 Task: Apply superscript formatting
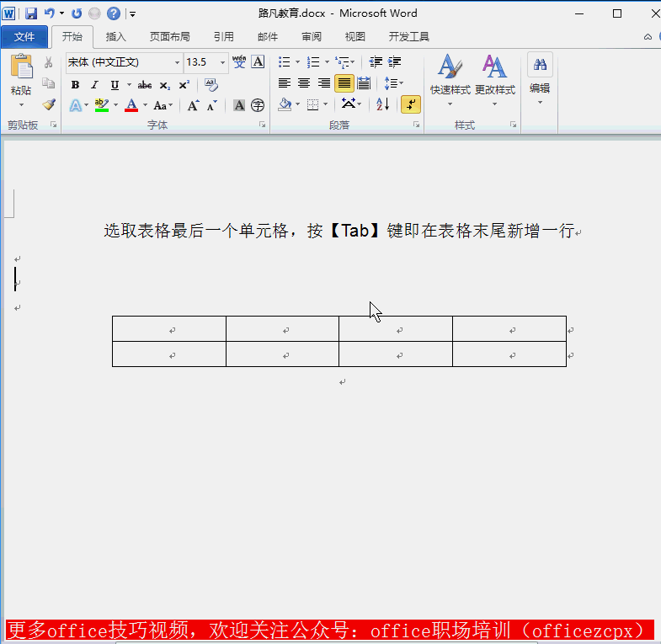[184, 85]
